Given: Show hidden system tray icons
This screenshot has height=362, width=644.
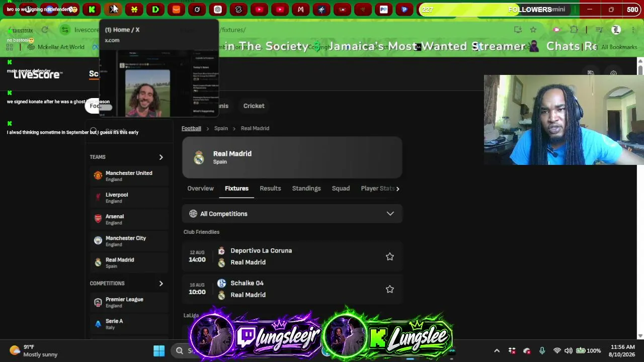Looking at the screenshot, I should tap(497, 350).
